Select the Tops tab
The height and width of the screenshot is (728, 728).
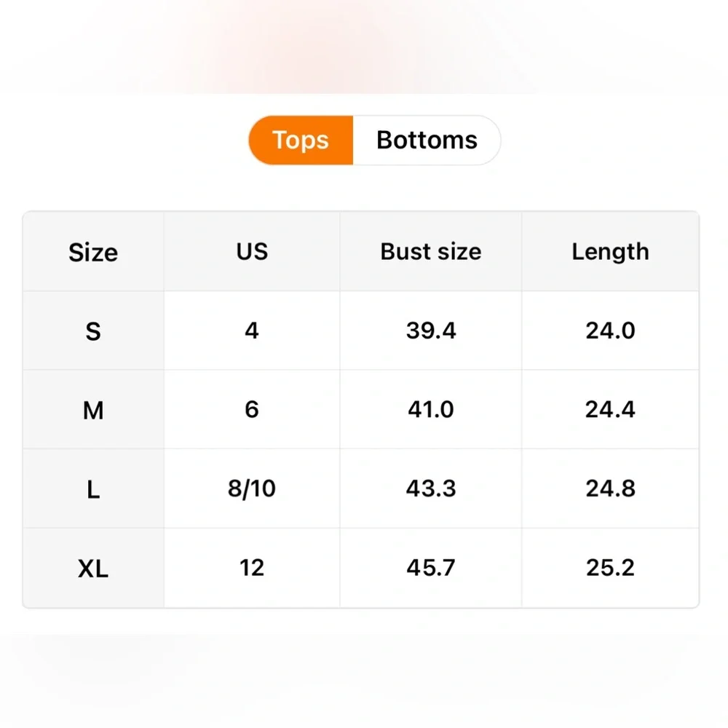tap(301, 140)
